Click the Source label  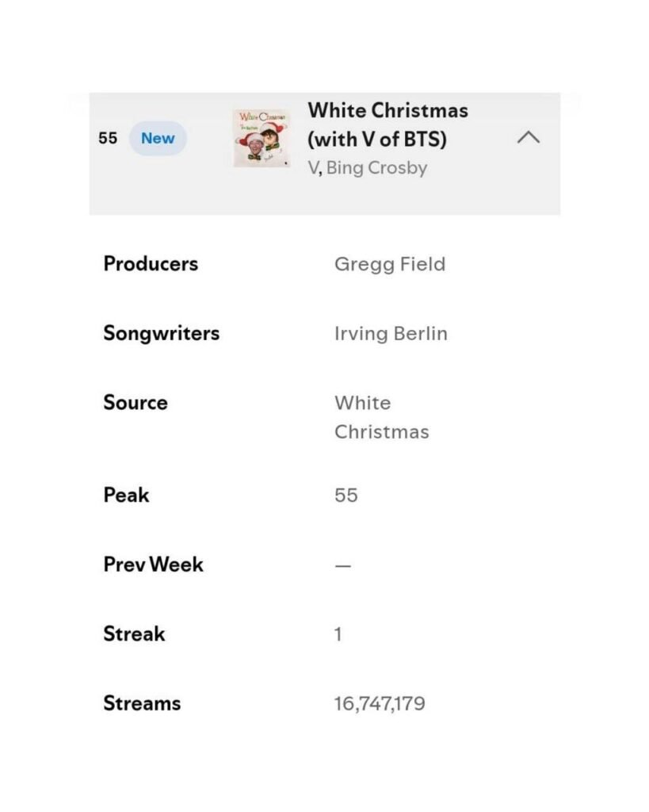point(136,402)
